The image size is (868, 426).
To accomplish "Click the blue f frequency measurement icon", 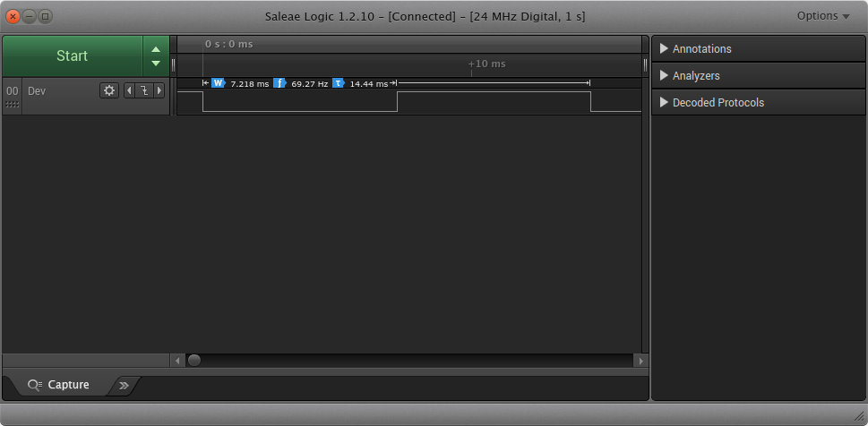I will point(279,83).
